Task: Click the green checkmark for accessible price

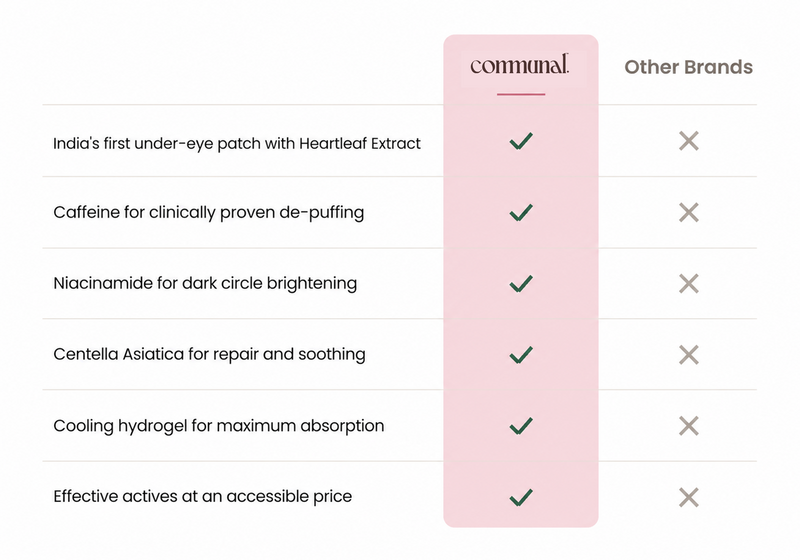Action: pos(521,497)
